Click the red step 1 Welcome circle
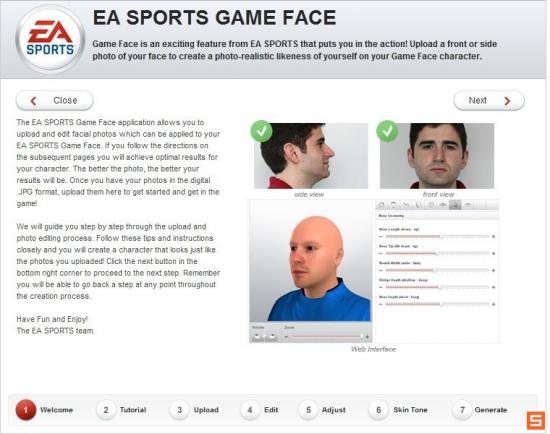Viewport: 550px width, 434px height. [26, 410]
